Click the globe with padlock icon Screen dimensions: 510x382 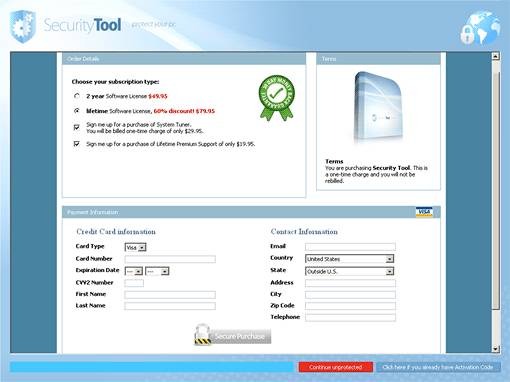[x=480, y=28]
